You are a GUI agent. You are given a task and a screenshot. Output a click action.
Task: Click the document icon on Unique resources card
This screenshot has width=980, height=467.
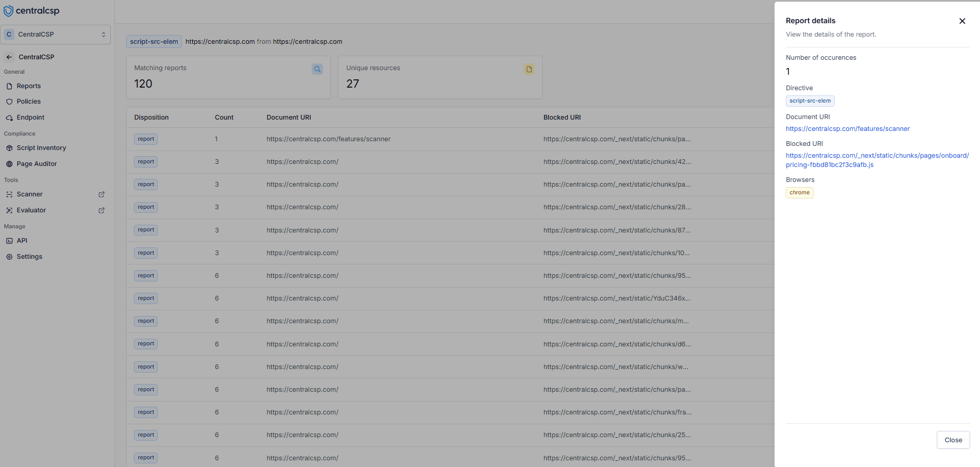tap(529, 69)
